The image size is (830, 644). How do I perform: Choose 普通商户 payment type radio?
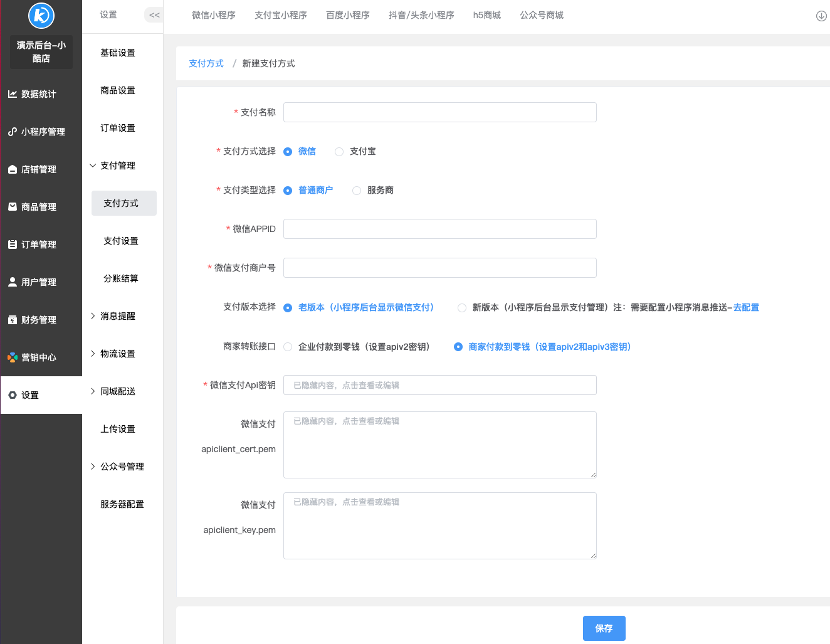click(288, 191)
